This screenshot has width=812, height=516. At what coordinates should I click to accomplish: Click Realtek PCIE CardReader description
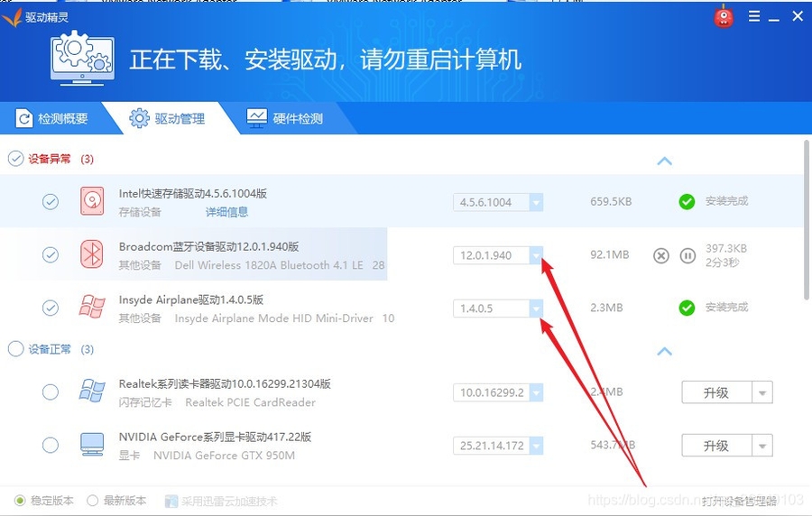(x=251, y=402)
